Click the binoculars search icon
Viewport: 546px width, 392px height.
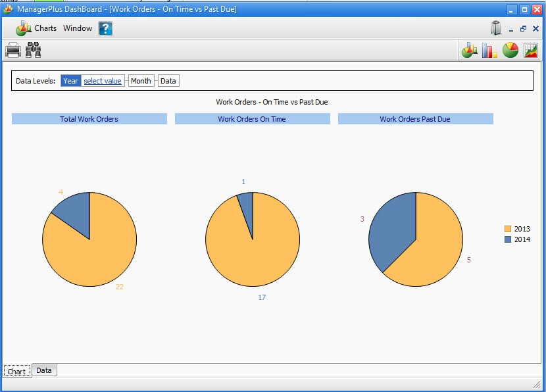pyautogui.click(x=34, y=50)
